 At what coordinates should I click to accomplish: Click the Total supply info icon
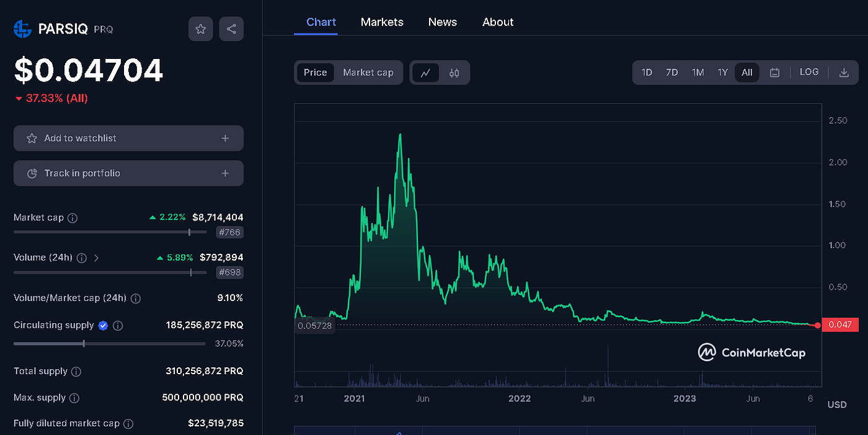(76, 371)
